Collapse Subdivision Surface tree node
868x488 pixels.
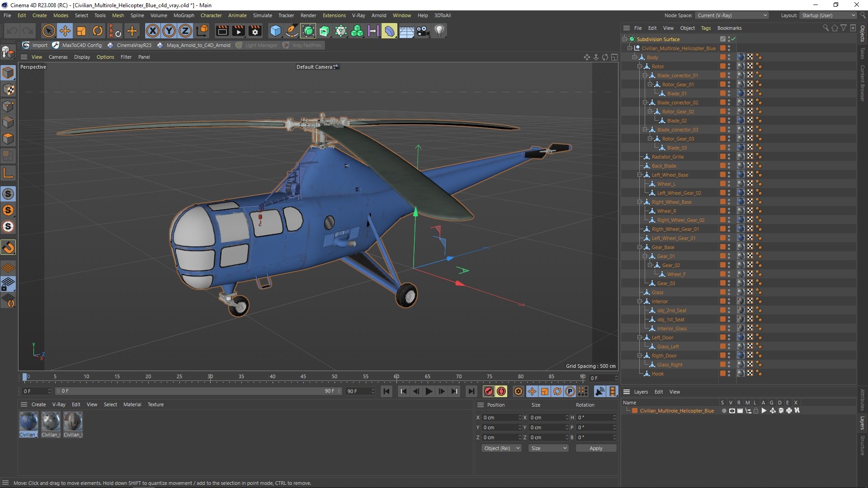click(624, 39)
